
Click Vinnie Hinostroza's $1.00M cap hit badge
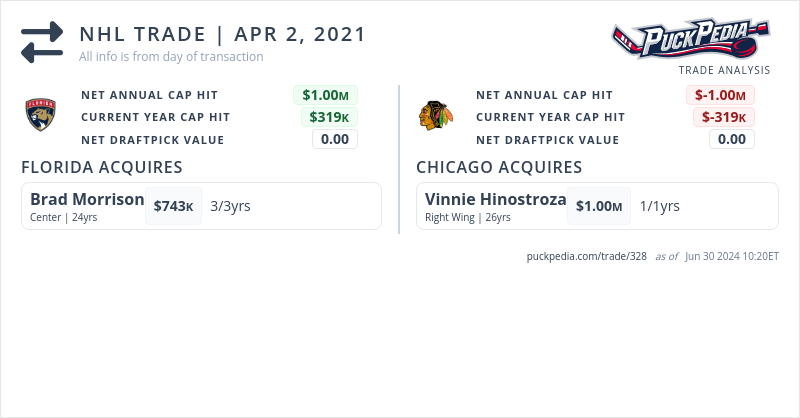tap(599, 206)
